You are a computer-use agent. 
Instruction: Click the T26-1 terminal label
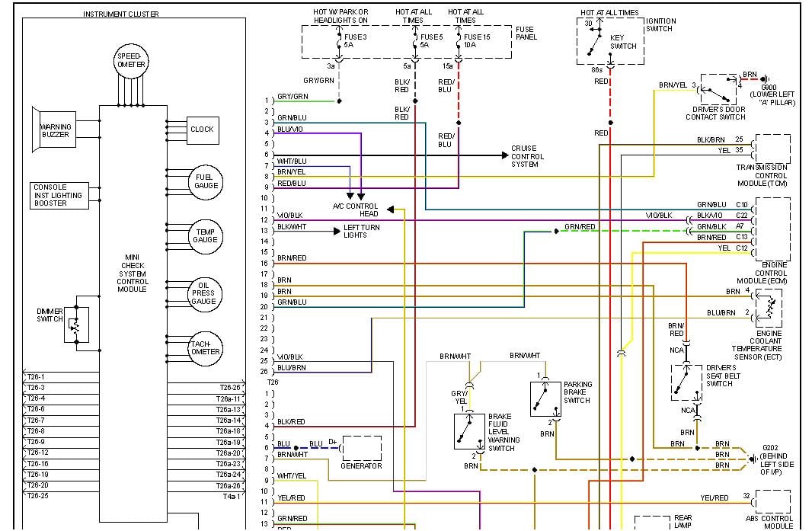[x=36, y=376]
